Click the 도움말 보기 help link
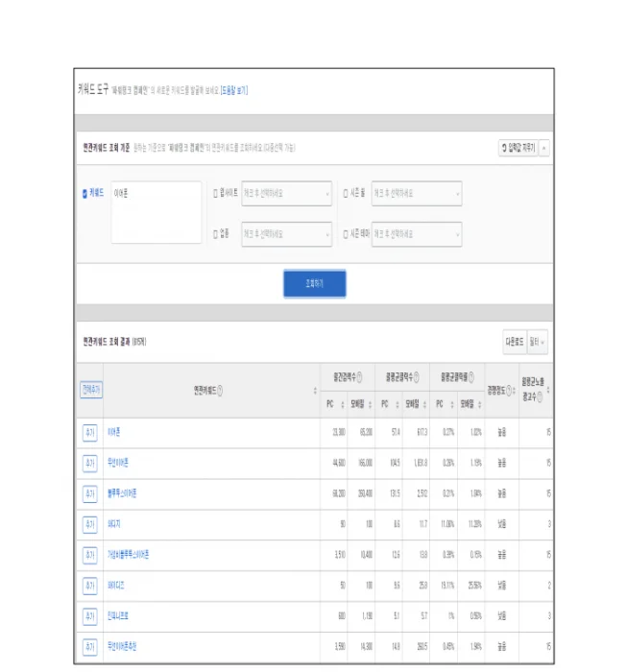The height and width of the screenshot is (672, 626). coord(234,90)
